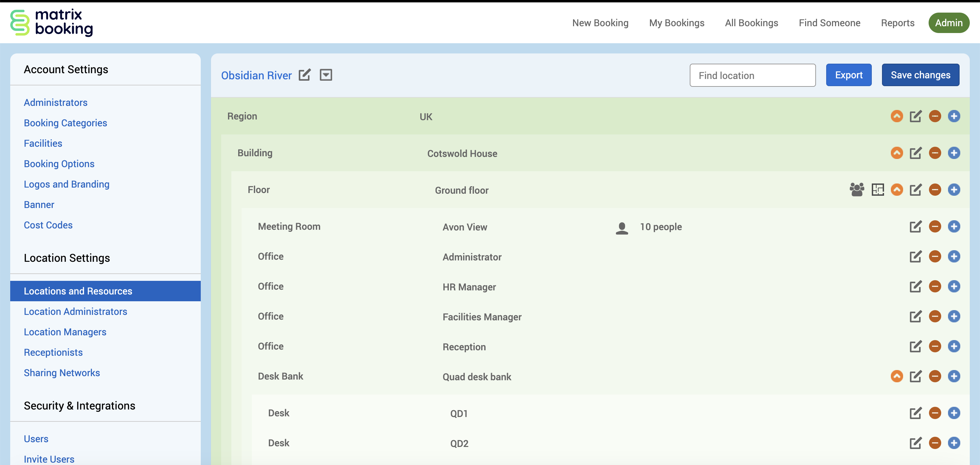Open the floor plan icon on Ground floor
Screen dimensions: 980x465
point(878,190)
